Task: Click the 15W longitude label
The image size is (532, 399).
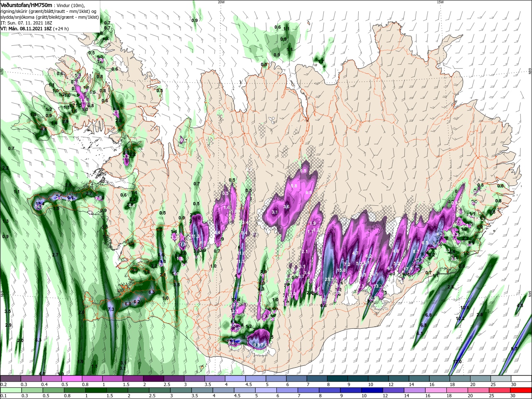Action: coord(440,2)
